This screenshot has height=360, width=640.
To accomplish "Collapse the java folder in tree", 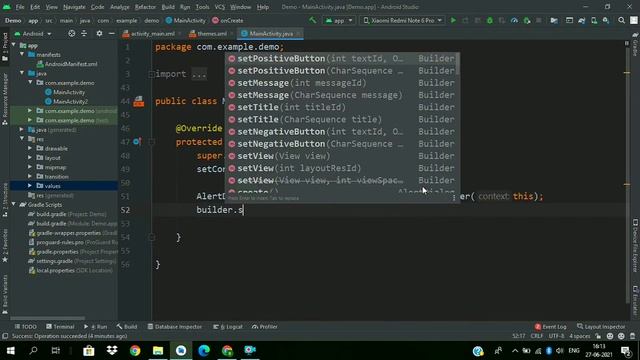I will point(22,73).
